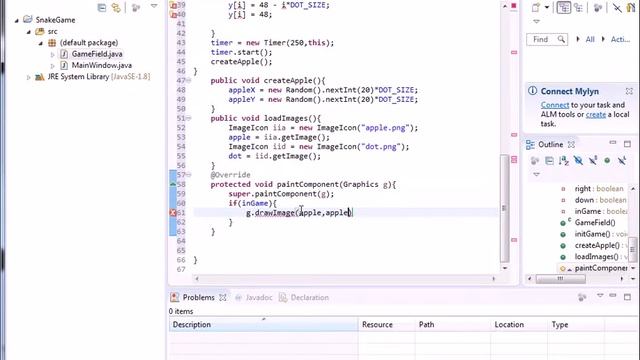Collapse the SnakeGame project node

click(x=17, y=20)
